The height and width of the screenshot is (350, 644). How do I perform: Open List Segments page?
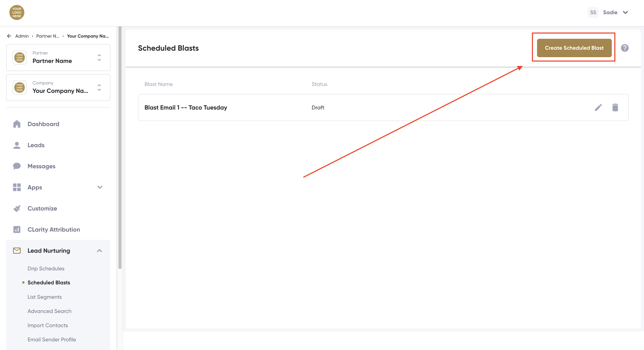click(x=44, y=297)
